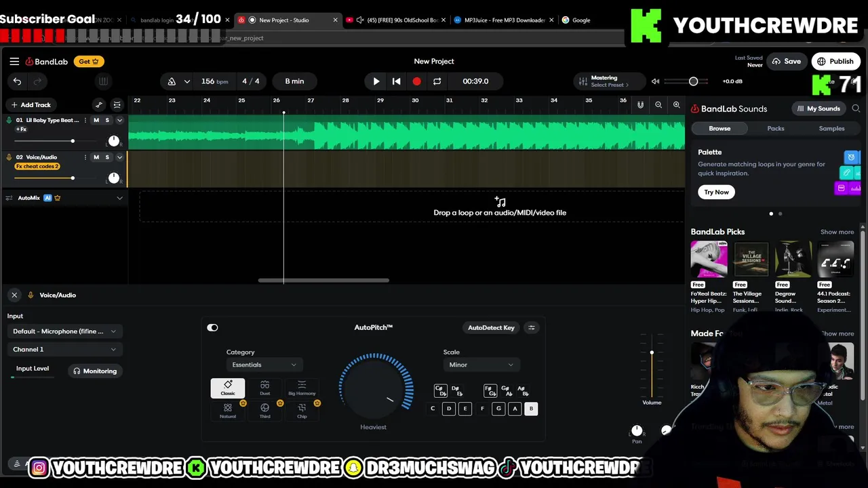
Task: Select the Big Harmony AutoPitch effect
Action: (x=302, y=388)
